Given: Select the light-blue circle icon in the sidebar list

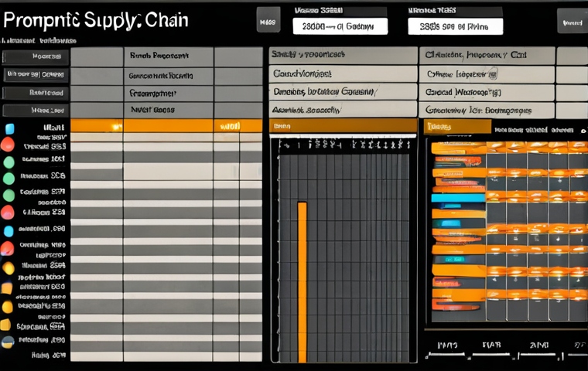Looking at the screenshot, I should pyautogui.click(x=9, y=231).
